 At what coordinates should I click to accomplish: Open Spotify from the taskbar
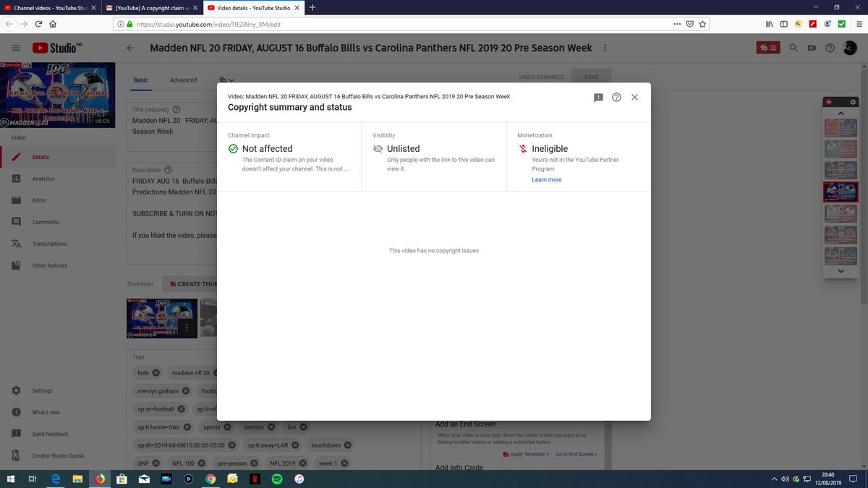click(x=276, y=479)
